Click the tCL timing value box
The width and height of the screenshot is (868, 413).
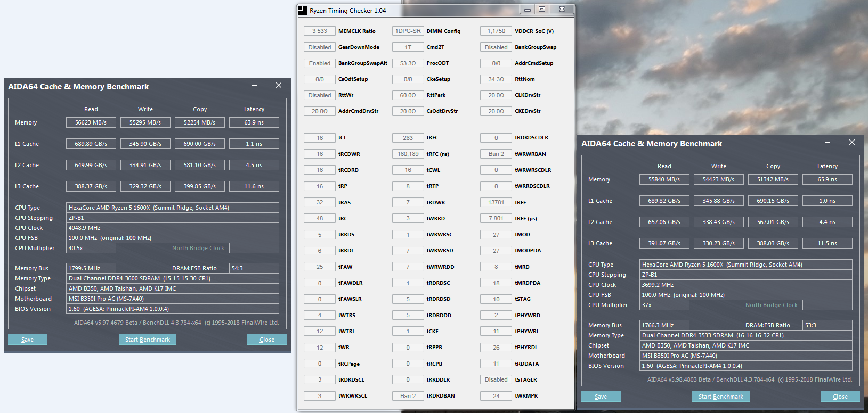coord(320,137)
